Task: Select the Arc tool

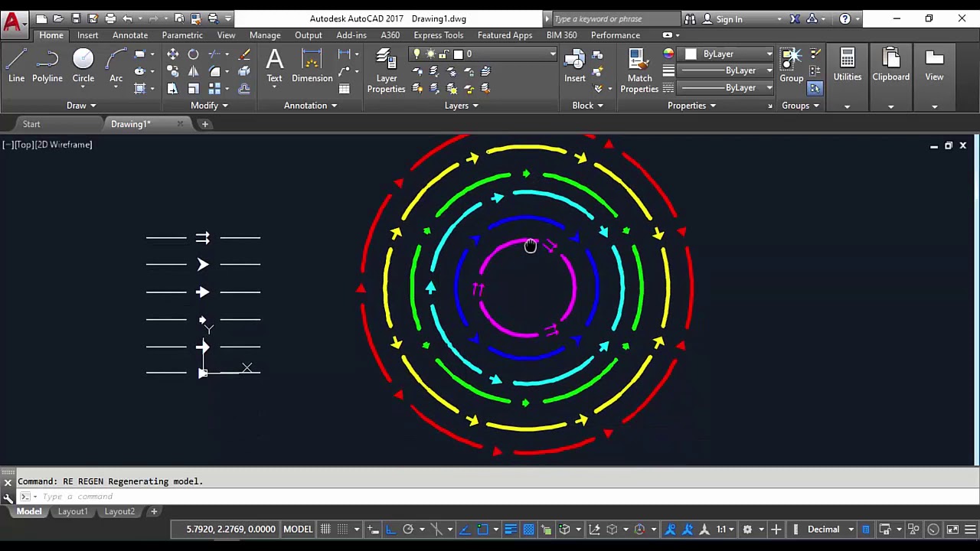Action: click(116, 66)
